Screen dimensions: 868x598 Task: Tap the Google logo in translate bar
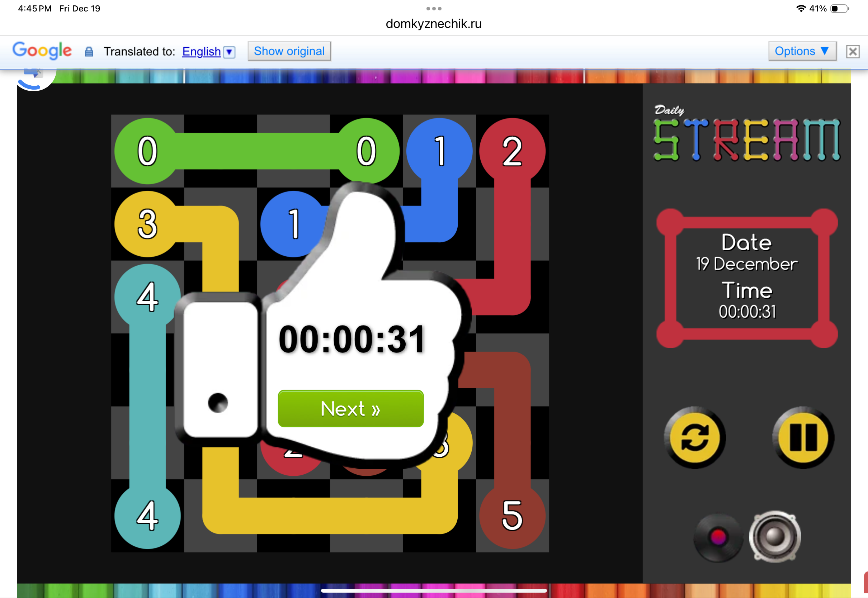(42, 51)
